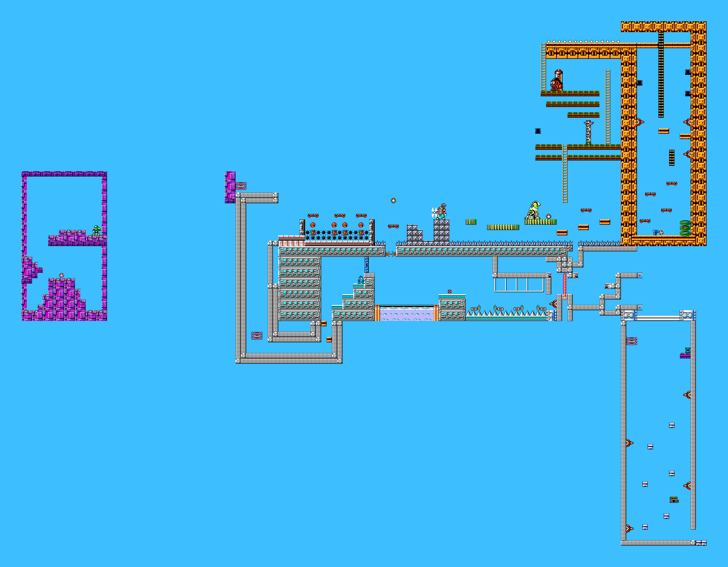The image size is (728, 567).
Task: Click the round energy pellet above the gap
Action: [393, 201]
